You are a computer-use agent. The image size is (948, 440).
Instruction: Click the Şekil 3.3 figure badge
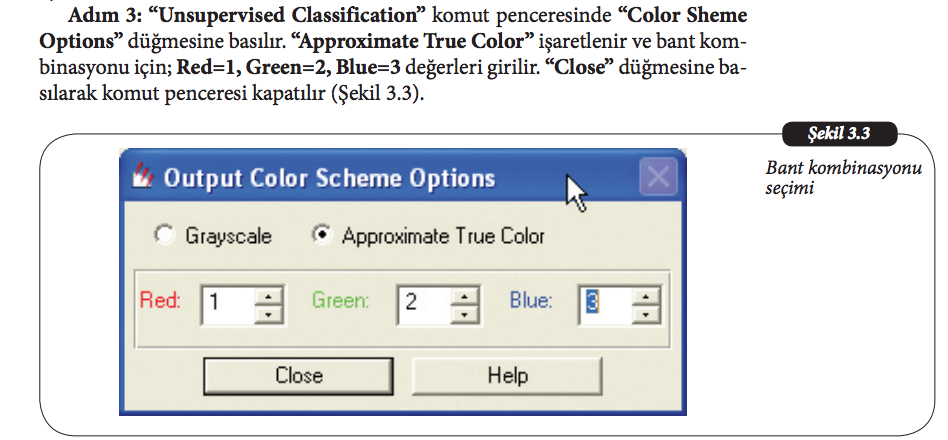836,133
